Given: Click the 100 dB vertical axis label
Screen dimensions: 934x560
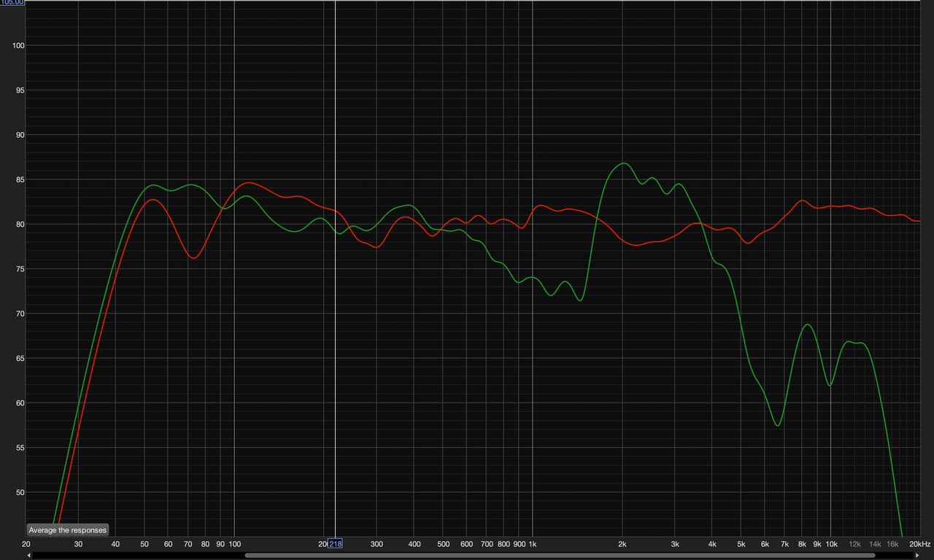Looking at the screenshot, I should [x=19, y=46].
